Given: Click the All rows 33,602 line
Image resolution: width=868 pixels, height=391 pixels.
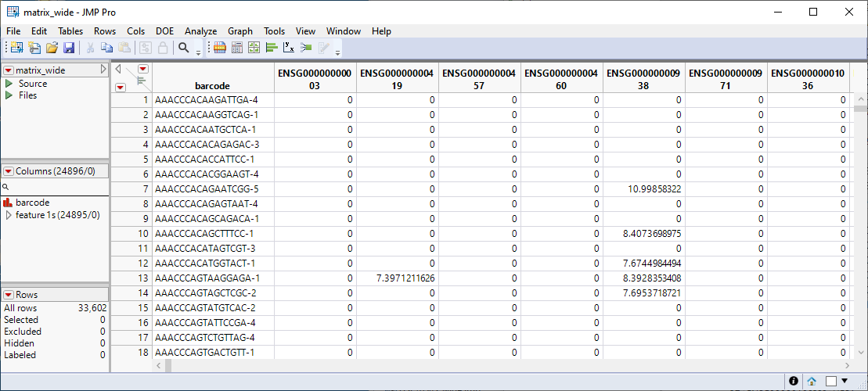Looking at the screenshot, I should [55, 308].
